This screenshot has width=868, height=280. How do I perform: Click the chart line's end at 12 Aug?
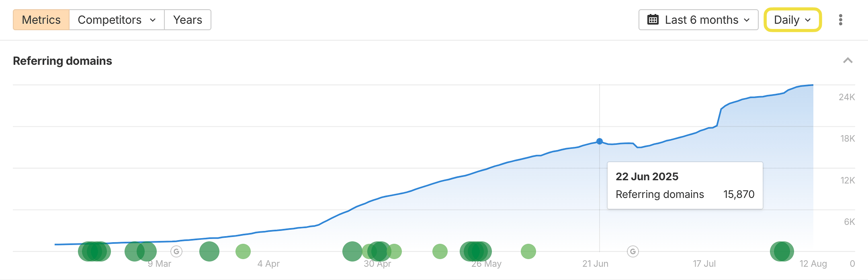click(813, 85)
